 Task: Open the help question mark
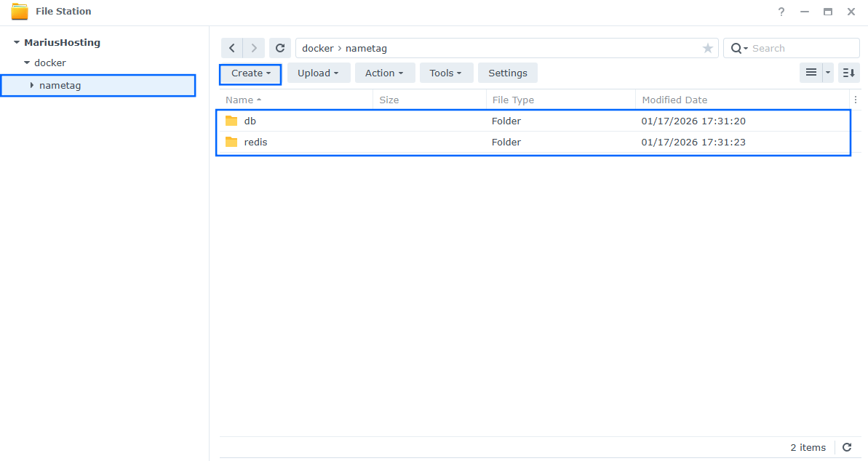(x=781, y=12)
